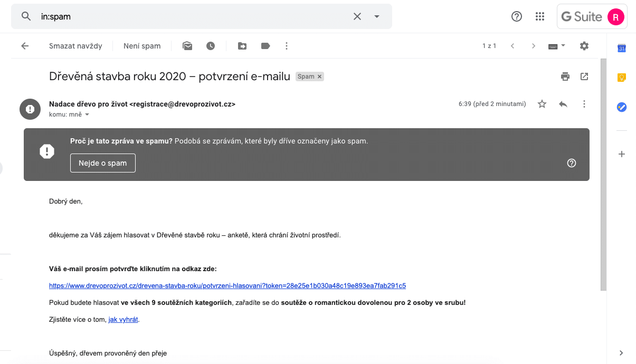Open the 'jak vyhrát' link
Viewport: 636px width, 364px height.
[x=124, y=320]
